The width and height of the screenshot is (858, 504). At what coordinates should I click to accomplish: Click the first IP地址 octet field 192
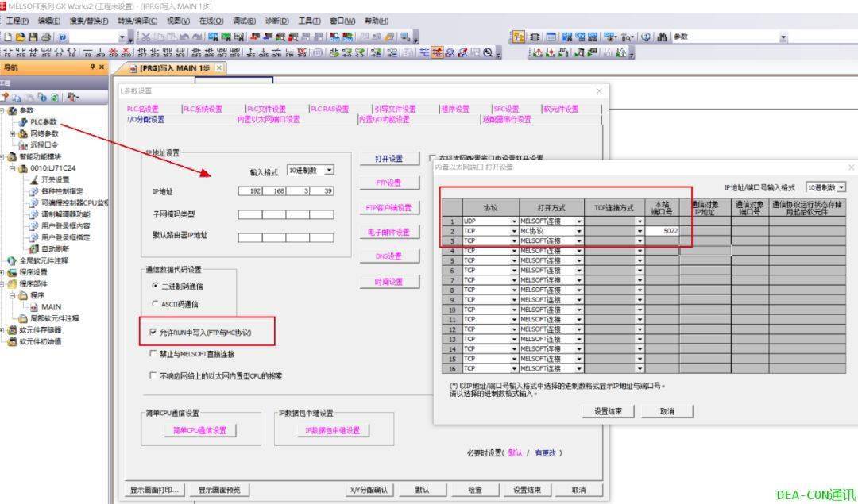coord(250,191)
